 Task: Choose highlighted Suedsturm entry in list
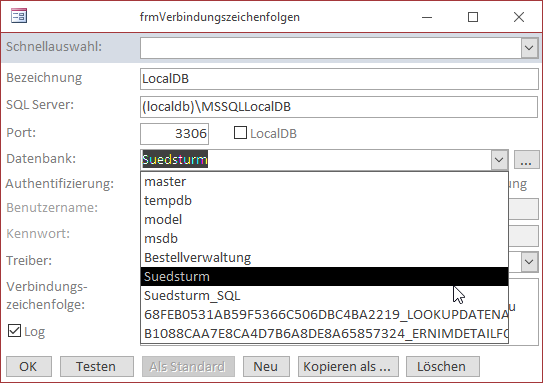324,277
